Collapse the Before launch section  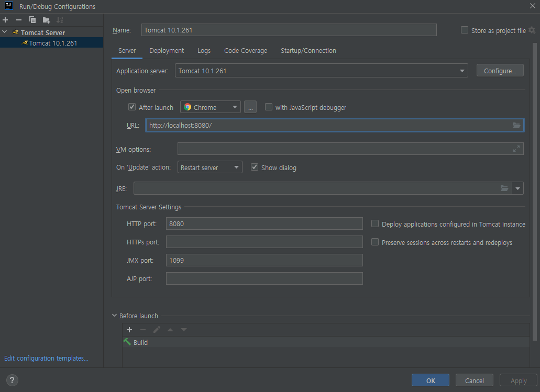114,316
